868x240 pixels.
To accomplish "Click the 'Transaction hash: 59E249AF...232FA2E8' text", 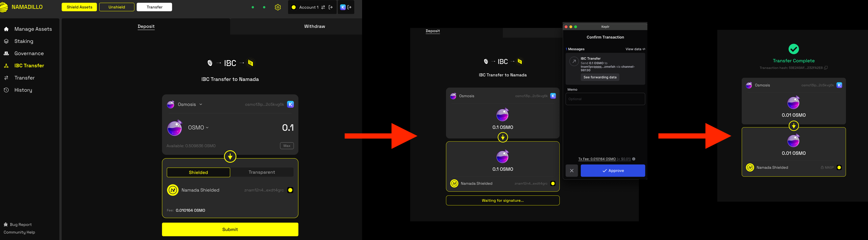I will pos(791,68).
